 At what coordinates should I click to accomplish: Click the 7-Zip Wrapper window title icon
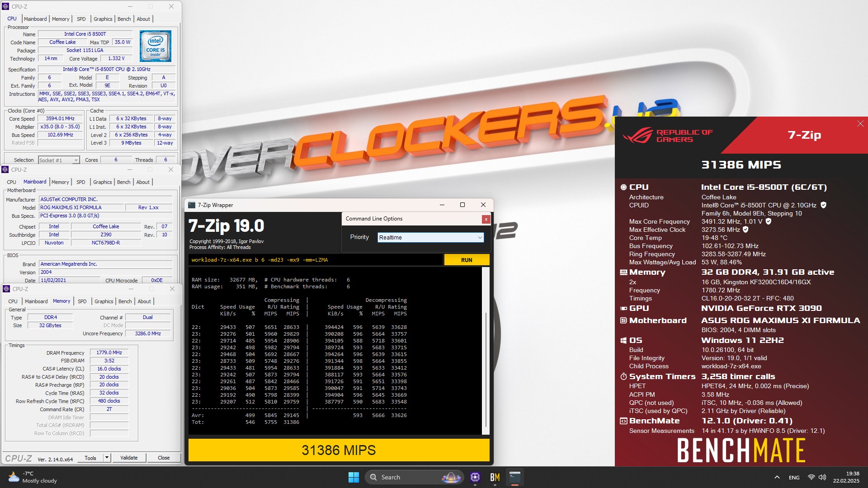tap(192, 205)
